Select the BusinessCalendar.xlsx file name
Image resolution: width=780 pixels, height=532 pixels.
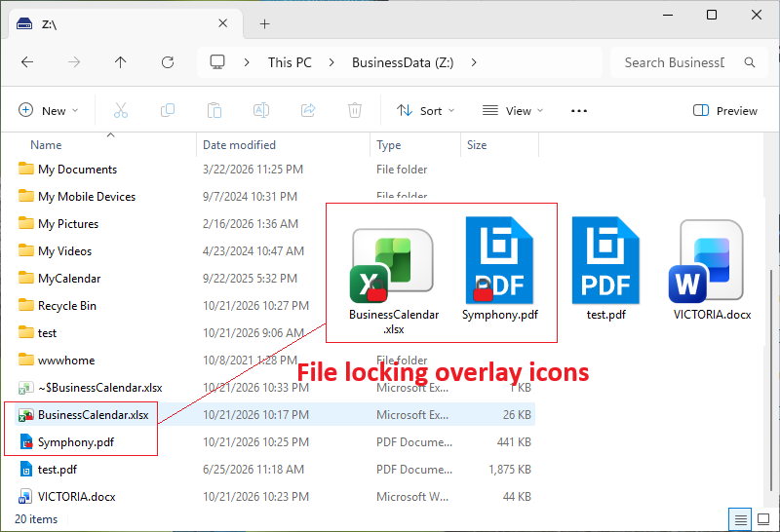93,415
